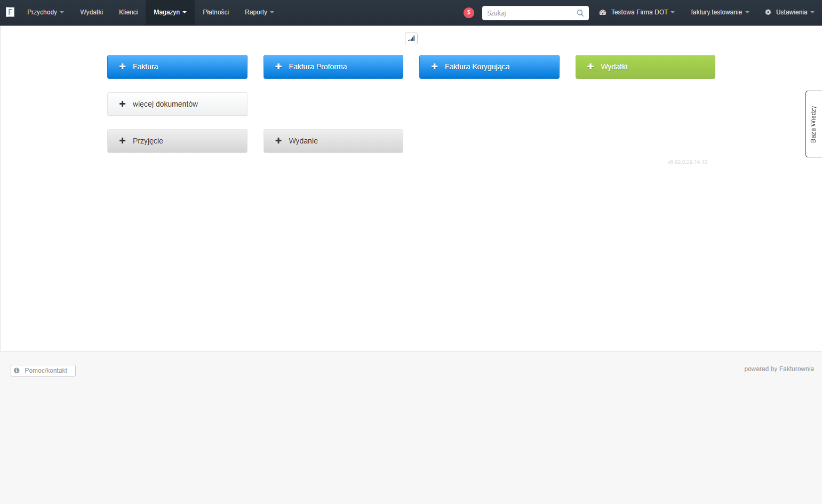822x504 pixels.
Task: Click the dashboard icon beside Testowa Firma DOT
Action: (603, 12)
